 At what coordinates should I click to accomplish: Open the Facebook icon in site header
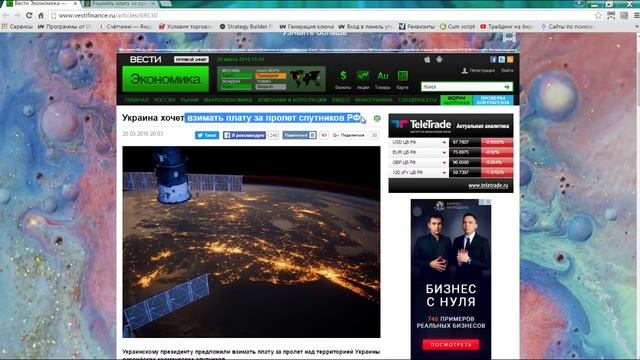[x=493, y=60]
